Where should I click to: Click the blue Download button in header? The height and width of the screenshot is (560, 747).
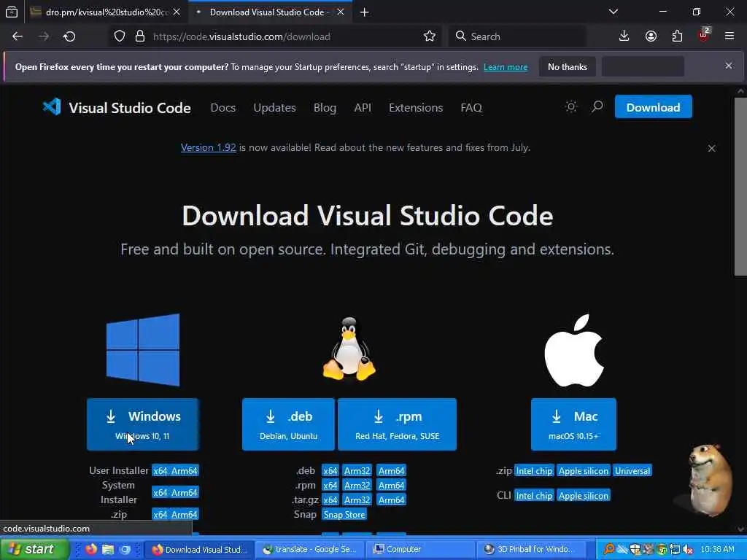coord(653,107)
